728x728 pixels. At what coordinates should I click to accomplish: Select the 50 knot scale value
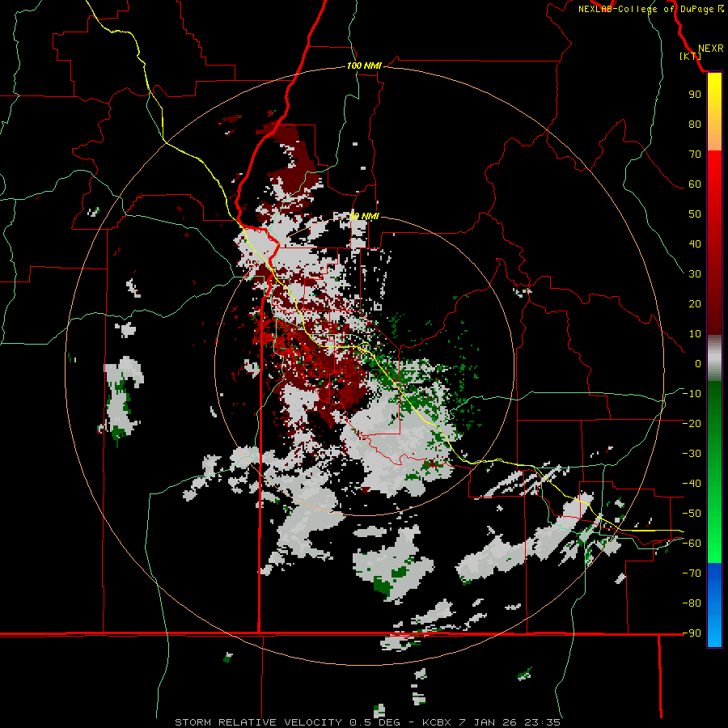[x=695, y=214]
